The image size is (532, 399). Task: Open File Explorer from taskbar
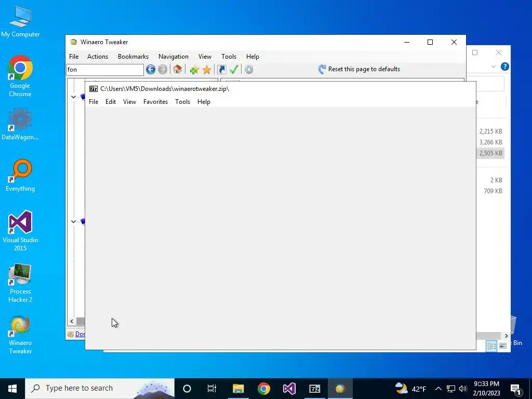[238, 389]
